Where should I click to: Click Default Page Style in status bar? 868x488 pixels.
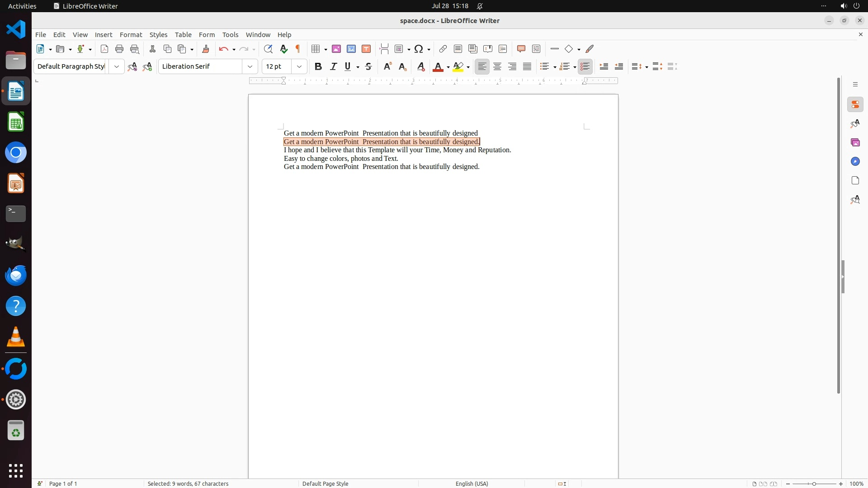click(x=325, y=483)
